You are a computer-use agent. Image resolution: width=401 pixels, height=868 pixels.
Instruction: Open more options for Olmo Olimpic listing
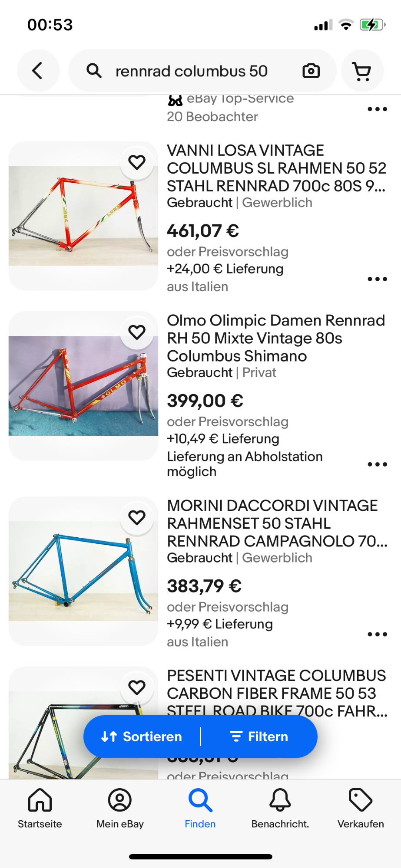point(377,464)
